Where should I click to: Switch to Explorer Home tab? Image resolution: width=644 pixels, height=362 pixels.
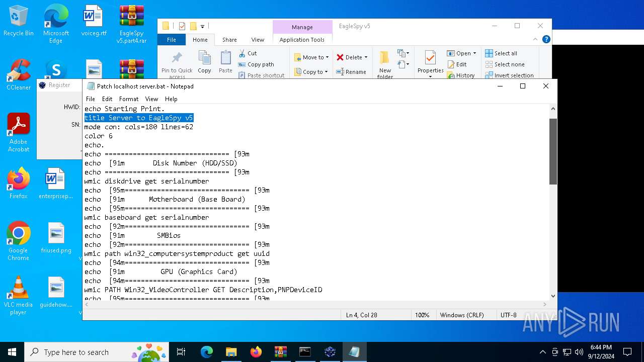coord(200,40)
